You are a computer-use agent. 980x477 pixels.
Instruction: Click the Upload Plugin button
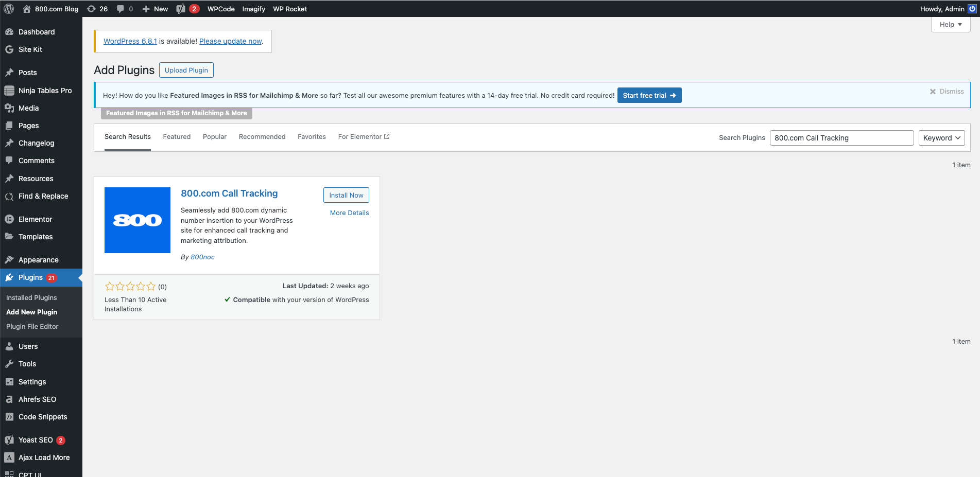[x=186, y=70]
